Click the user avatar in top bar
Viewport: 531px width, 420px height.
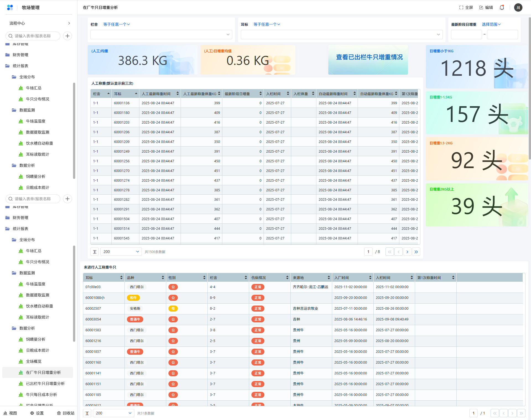click(518, 7)
